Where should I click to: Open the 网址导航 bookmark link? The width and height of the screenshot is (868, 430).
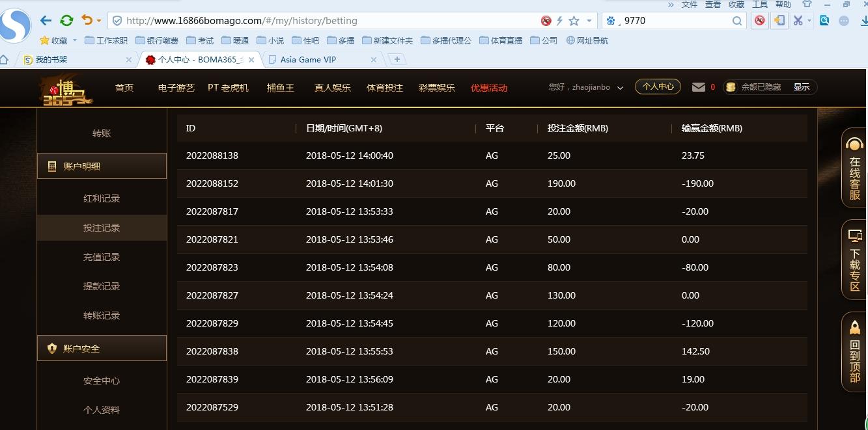(587, 40)
